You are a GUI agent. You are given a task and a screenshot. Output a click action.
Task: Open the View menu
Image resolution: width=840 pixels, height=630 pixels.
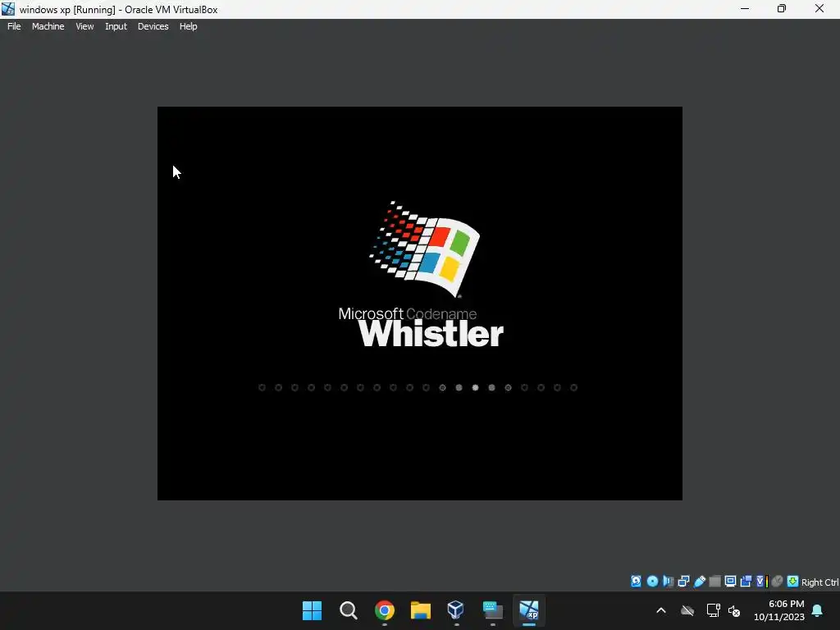[84, 26]
